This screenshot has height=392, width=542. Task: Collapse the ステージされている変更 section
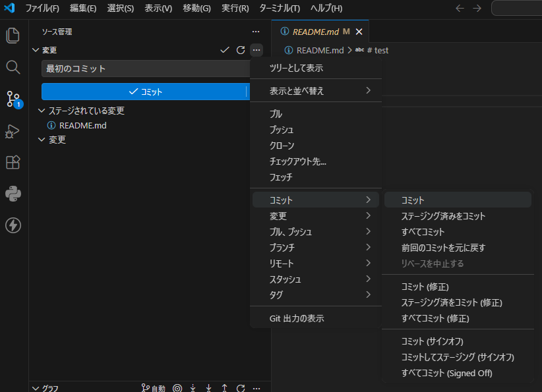click(x=42, y=111)
